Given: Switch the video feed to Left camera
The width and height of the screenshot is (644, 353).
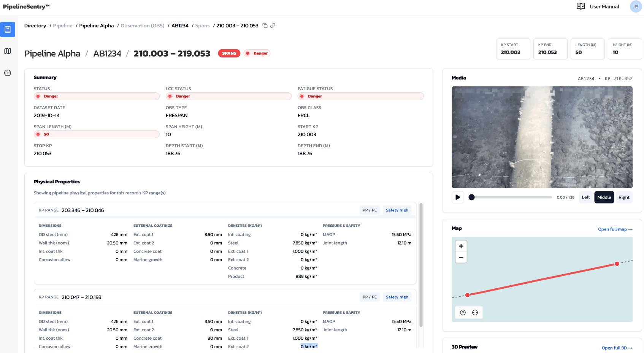Looking at the screenshot, I should pyautogui.click(x=585, y=197).
